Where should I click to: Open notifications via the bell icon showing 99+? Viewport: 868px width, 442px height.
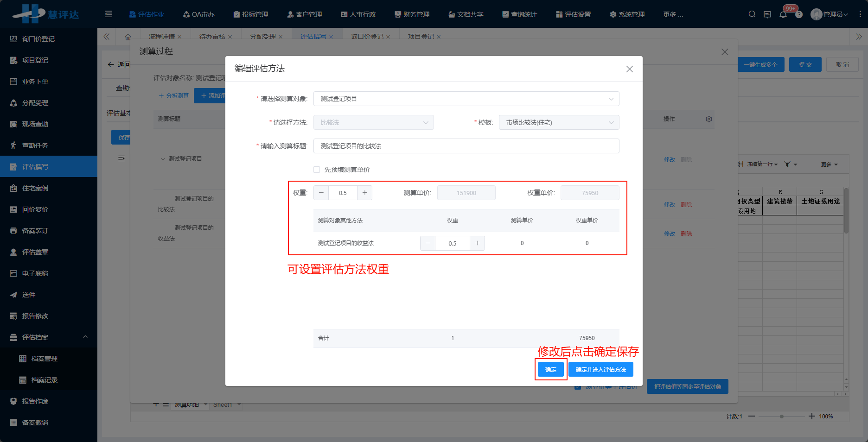point(783,14)
